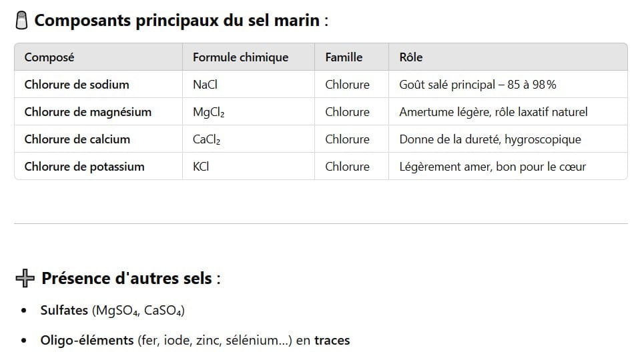Click the "Goût salé principal" role cell
This screenshot has height=358, width=644.
click(x=477, y=85)
